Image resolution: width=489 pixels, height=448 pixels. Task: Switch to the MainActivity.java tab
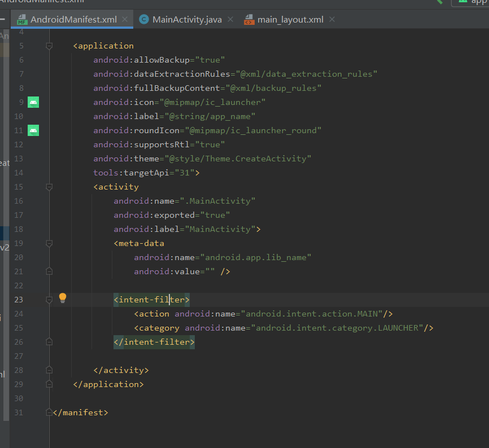pos(186,20)
